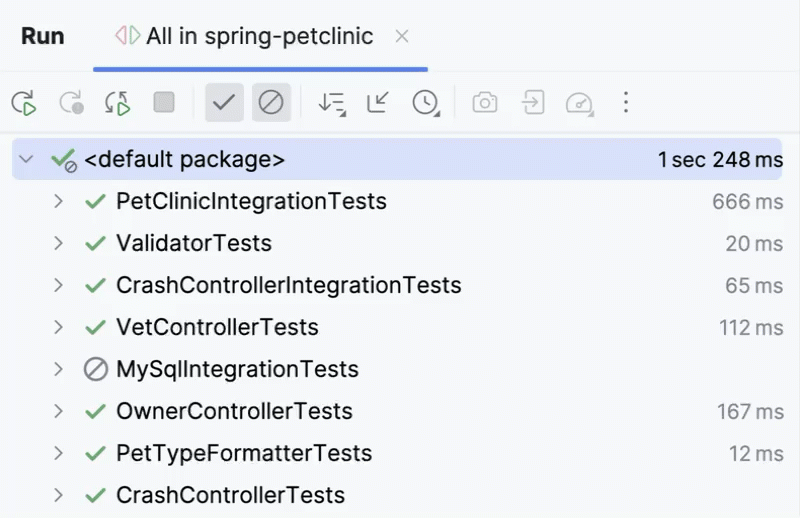This screenshot has height=518, width=800.
Task: Toggle auto-test rerun icon
Action: (118, 103)
